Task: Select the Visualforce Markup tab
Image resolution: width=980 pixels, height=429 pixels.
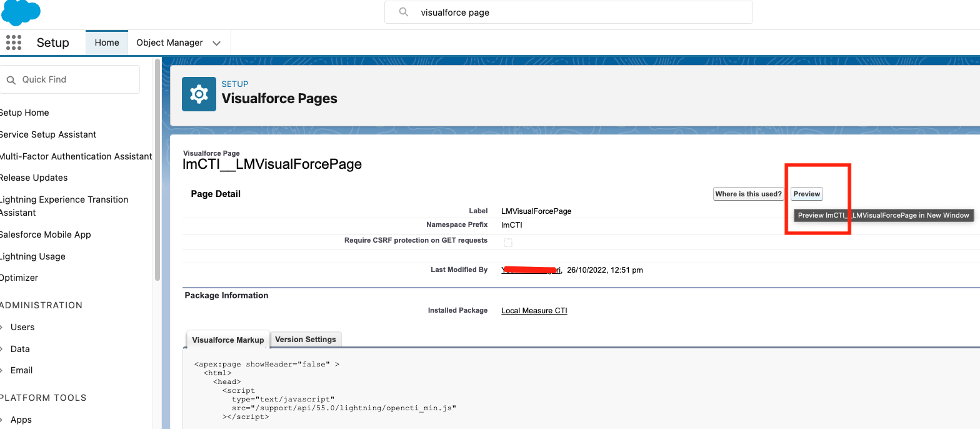Action: tap(227, 340)
